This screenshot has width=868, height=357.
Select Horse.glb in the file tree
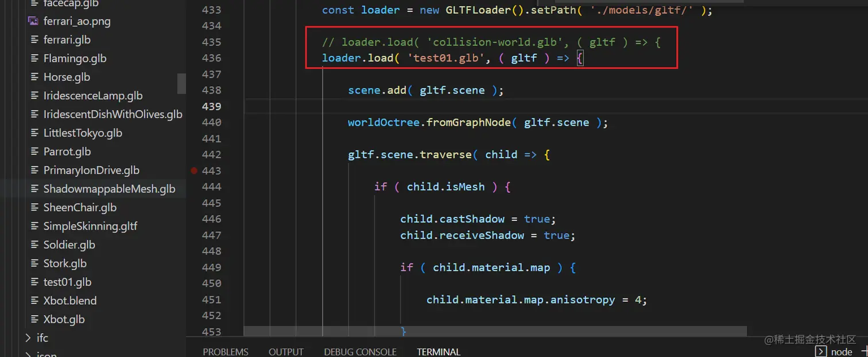pos(67,77)
